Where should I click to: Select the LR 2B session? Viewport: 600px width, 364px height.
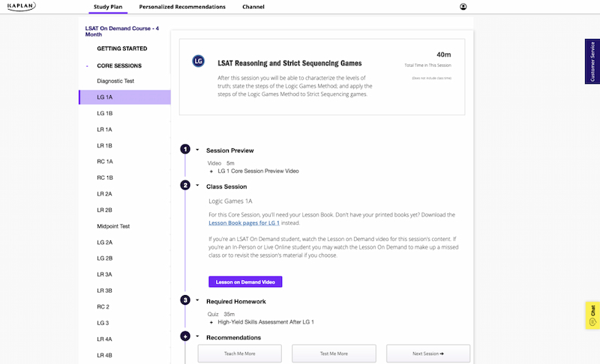104,210
